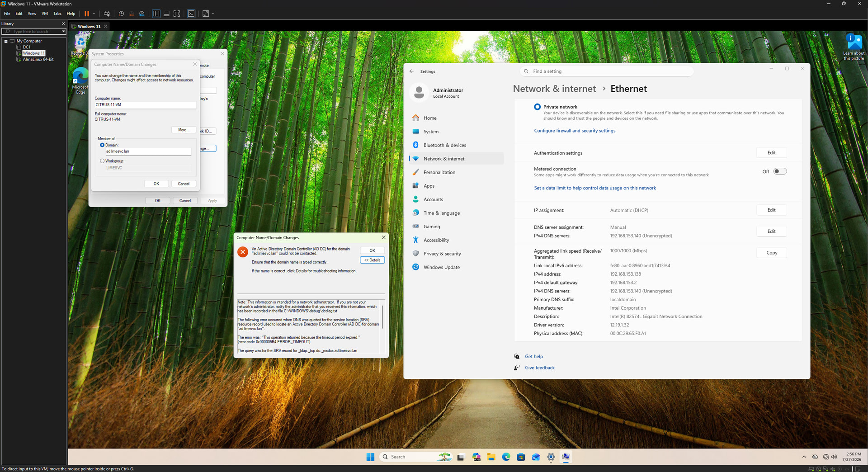Screen dimensions: 868x472
Task: Open Gaming settings category
Action: (x=456, y=227)
